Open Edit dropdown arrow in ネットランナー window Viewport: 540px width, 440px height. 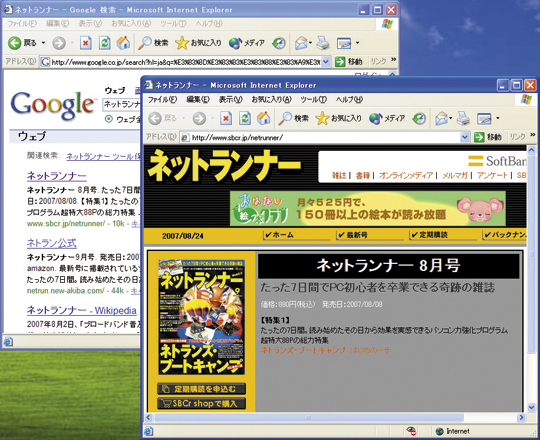pos(498,118)
